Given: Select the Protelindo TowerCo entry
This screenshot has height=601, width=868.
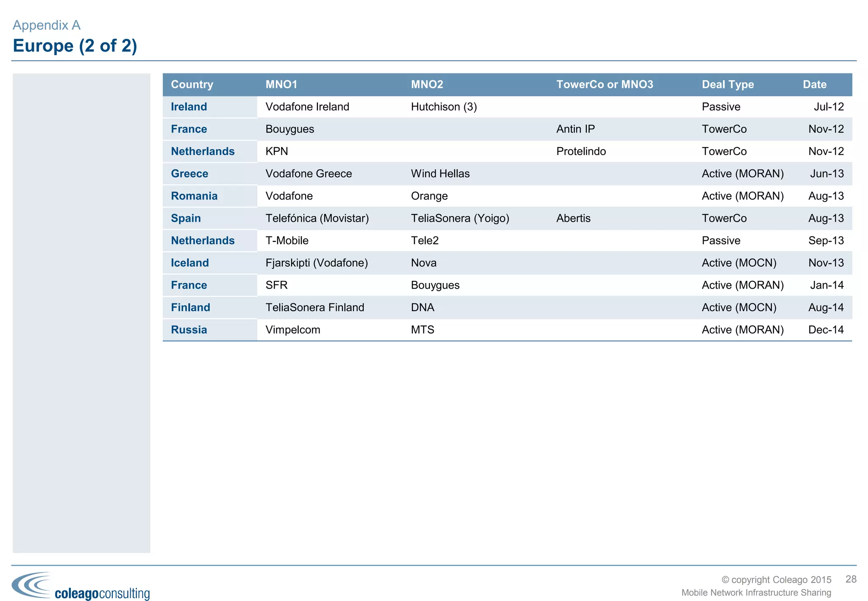Looking at the screenshot, I should (581, 151).
